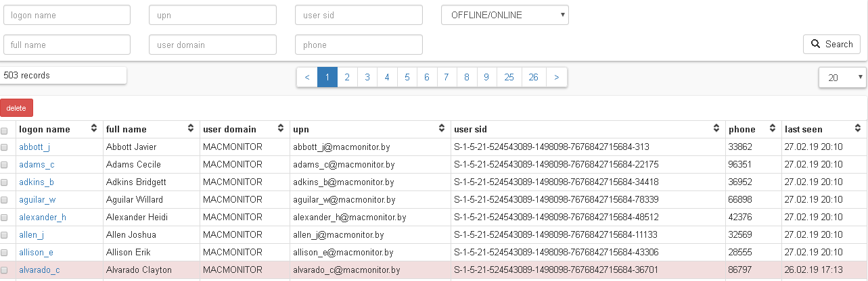Sort by last seen column icon
Viewport: 868px width, 281px height.
click(857, 129)
